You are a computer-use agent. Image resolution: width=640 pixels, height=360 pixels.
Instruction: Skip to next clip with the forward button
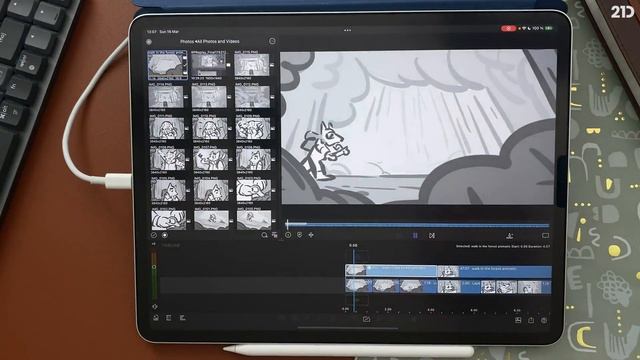click(432, 236)
